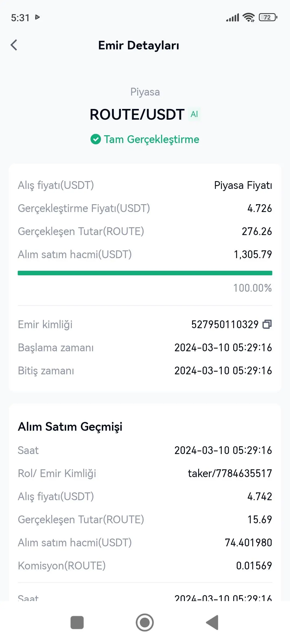Tap order ID number 527950110329
This screenshot has width=290, height=644.
click(225, 324)
